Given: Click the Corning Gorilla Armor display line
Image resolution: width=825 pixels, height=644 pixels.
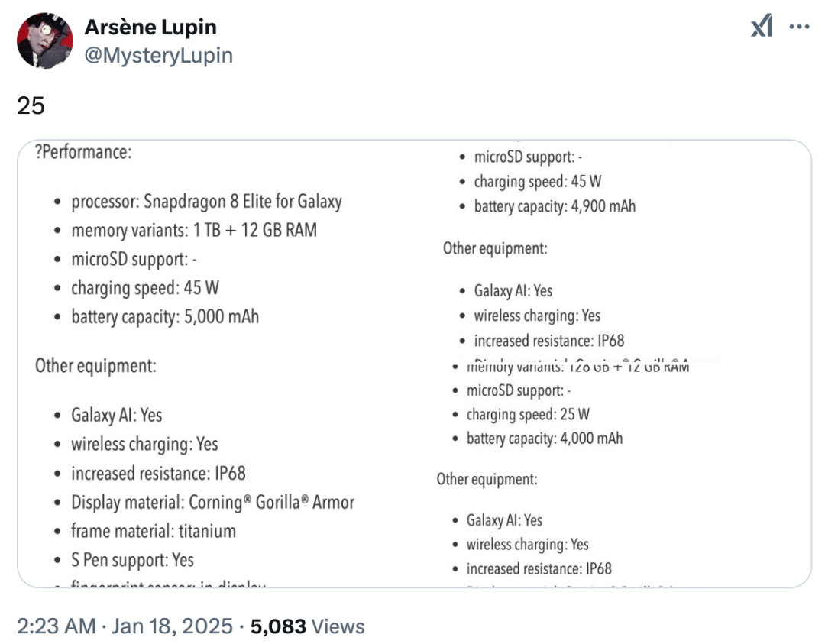Looking at the screenshot, I should (x=212, y=503).
